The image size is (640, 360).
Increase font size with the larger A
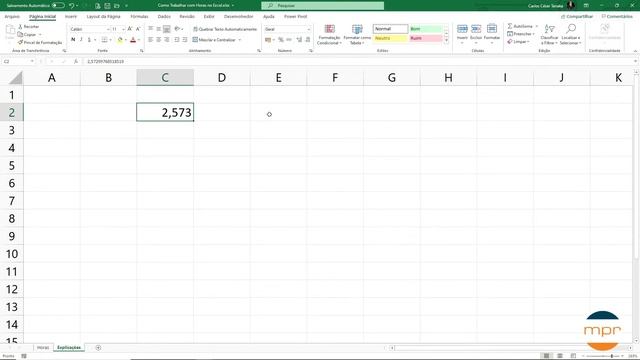click(x=130, y=29)
